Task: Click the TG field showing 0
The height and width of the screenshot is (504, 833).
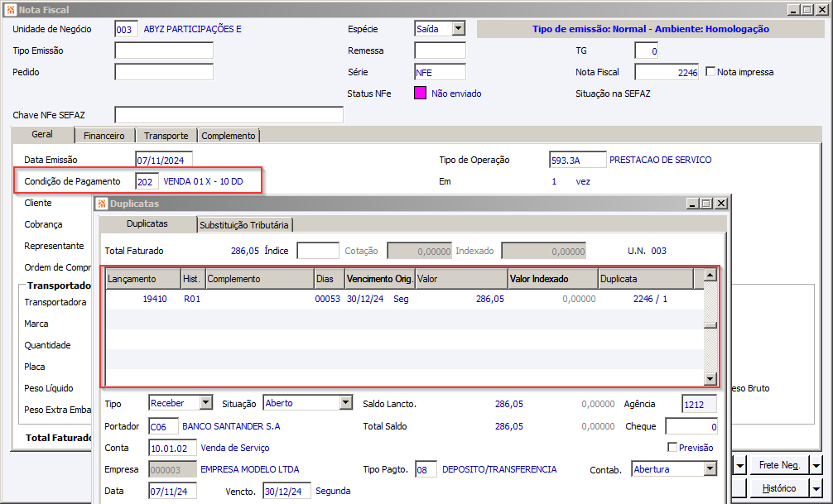Action: click(x=647, y=51)
